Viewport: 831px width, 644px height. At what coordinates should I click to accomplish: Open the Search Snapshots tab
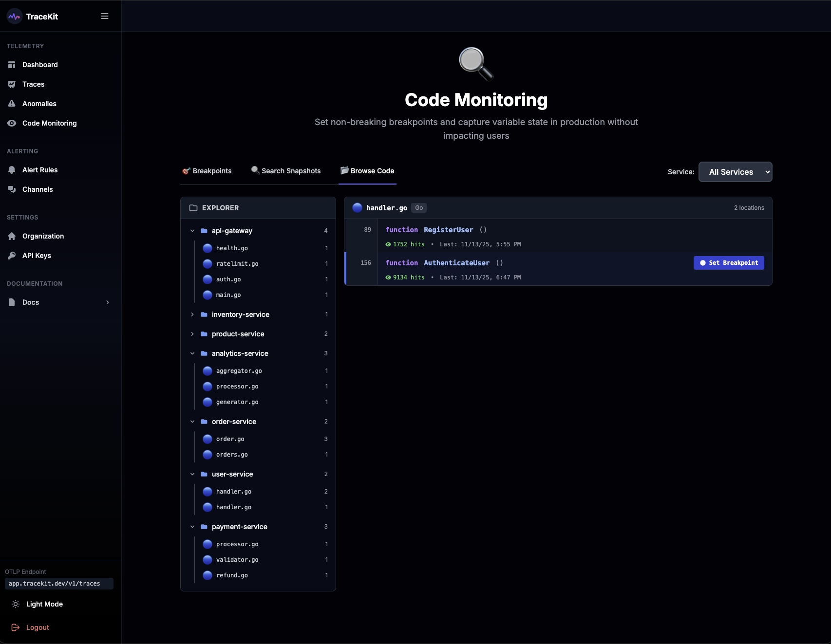(286, 171)
